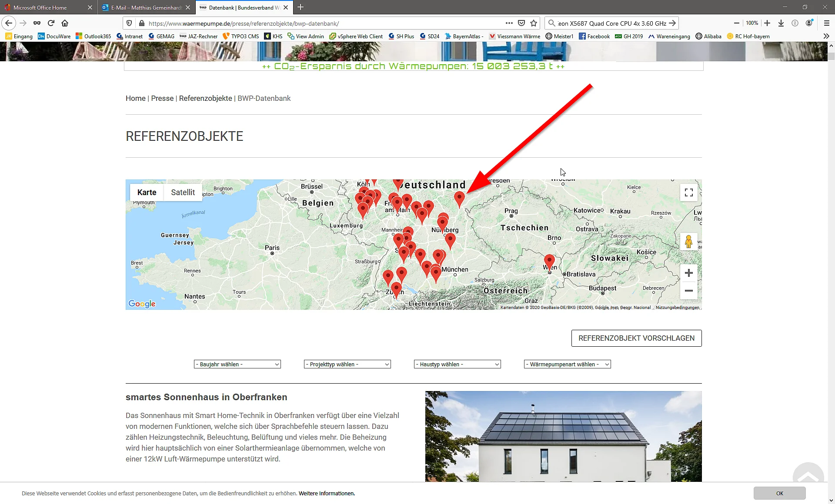
Task: Open the downloads arrow icon
Action: 781,23
